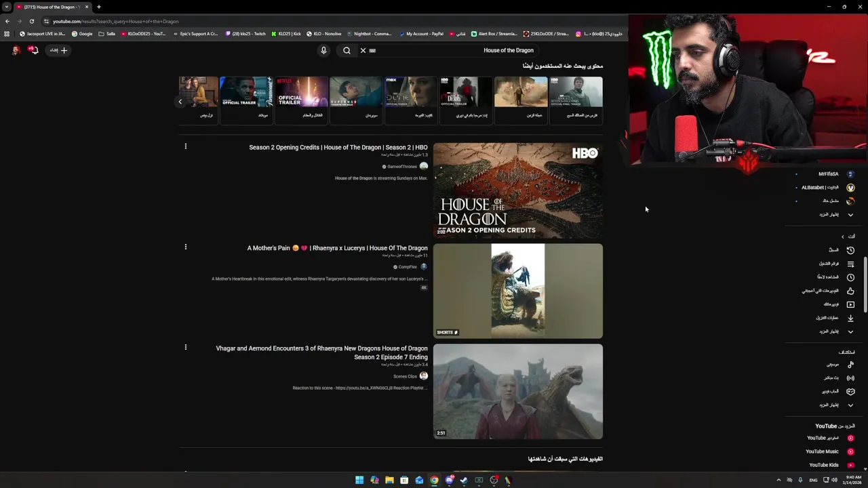The height and width of the screenshot is (488, 868).
Task: Expand the Explore section with Show more
Action: coord(836,405)
